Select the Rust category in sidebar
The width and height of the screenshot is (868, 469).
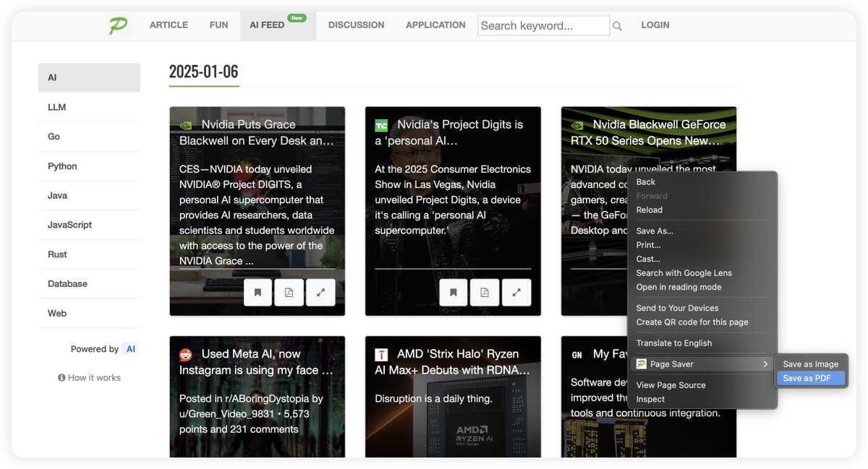tap(89, 254)
